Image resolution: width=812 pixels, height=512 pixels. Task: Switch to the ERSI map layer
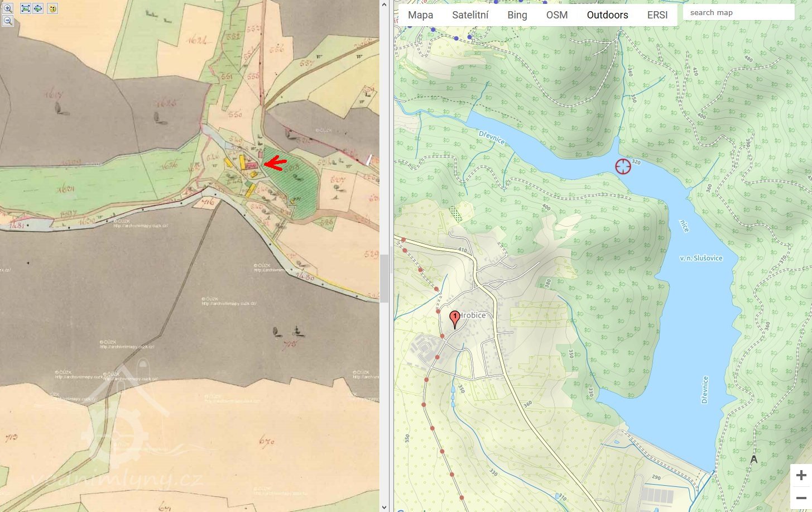[x=657, y=15]
